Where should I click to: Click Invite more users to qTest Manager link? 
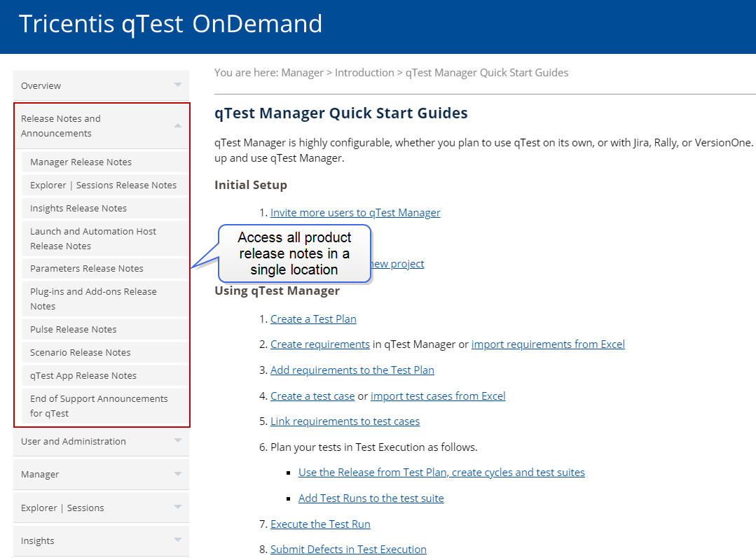pyautogui.click(x=355, y=213)
